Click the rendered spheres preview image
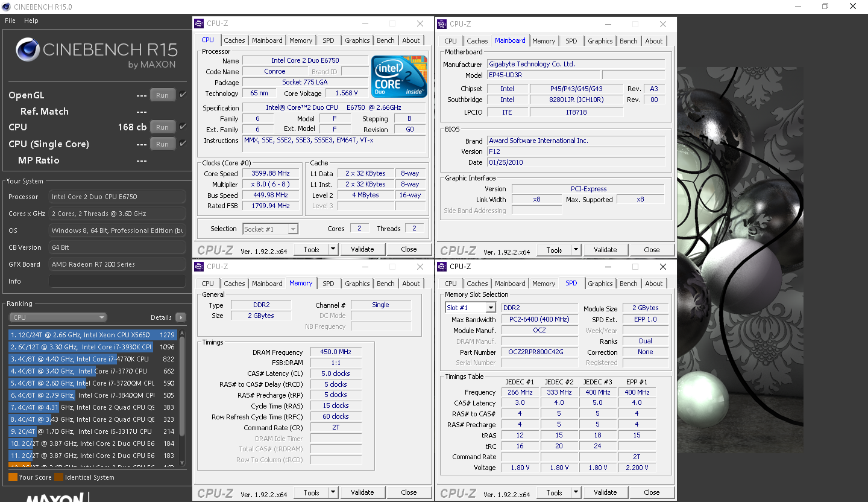Screen dimensions: 868x502 [x=740, y=259]
